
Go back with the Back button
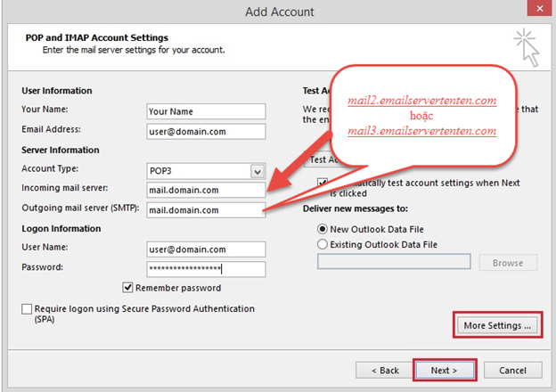coord(384,370)
